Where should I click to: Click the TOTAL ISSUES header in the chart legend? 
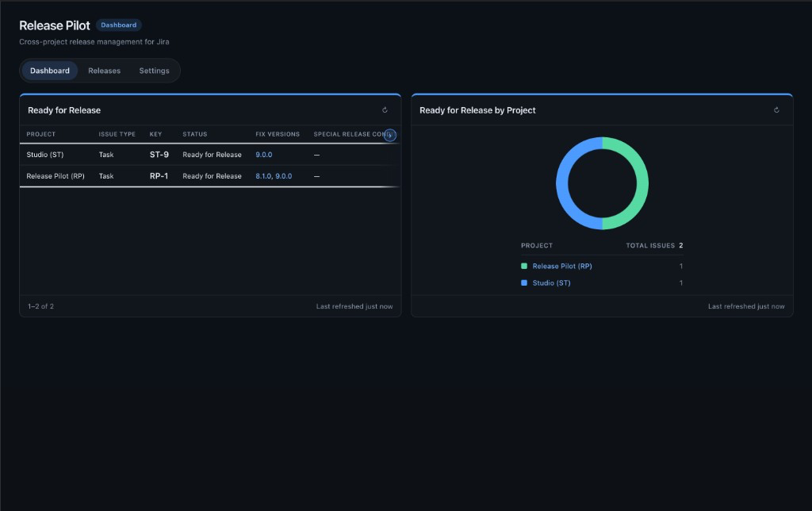point(650,246)
